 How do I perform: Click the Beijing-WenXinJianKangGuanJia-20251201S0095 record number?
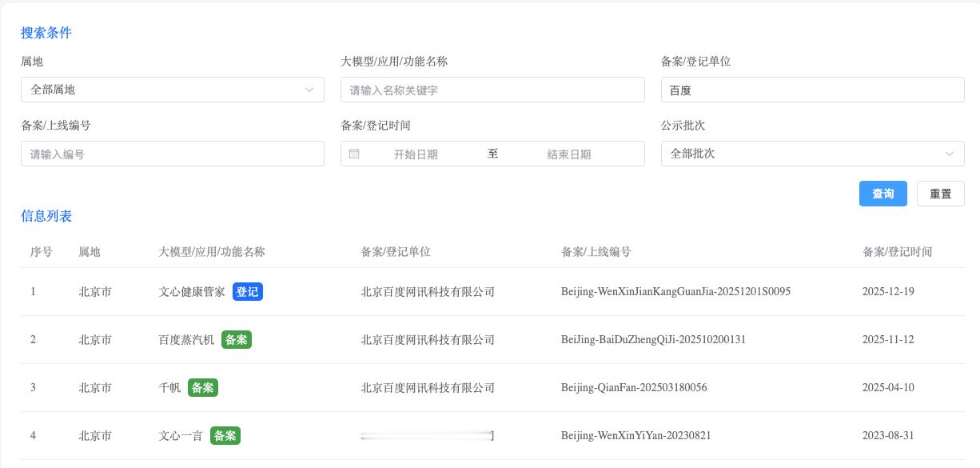click(675, 292)
